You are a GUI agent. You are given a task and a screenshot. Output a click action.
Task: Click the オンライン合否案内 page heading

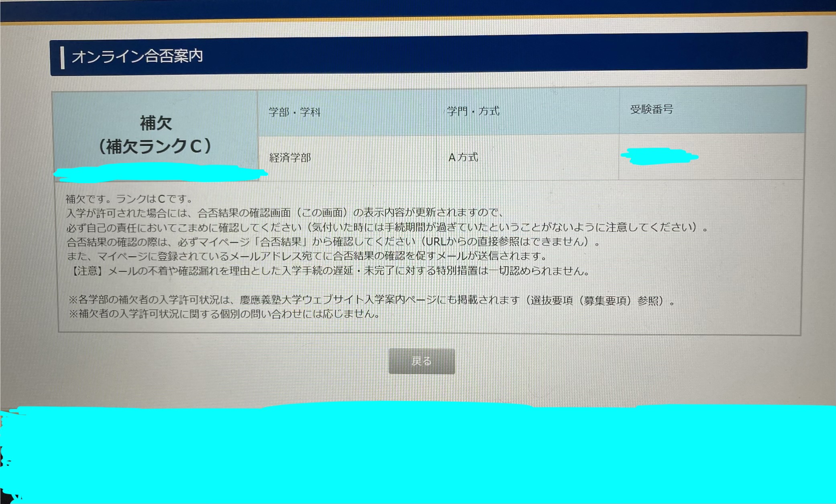[137, 56]
